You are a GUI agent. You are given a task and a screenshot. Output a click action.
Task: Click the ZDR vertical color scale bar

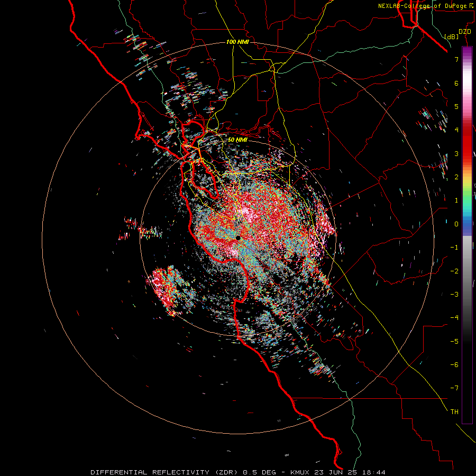tap(467, 235)
